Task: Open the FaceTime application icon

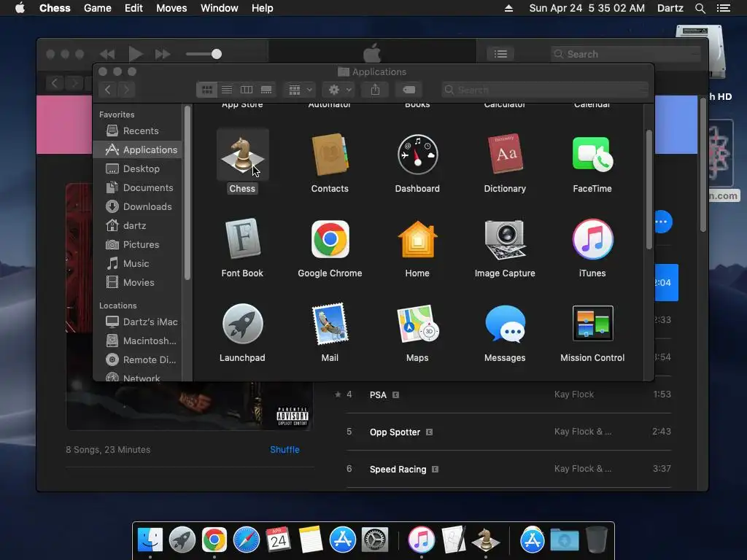Action: tap(592, 155)
